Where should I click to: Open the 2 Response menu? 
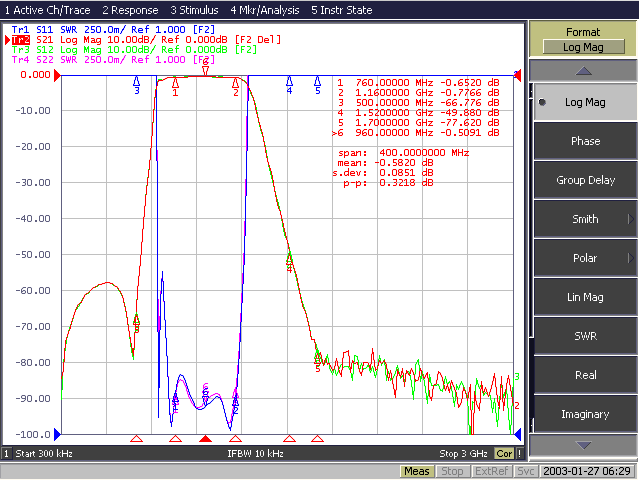(x=130, y=10)
